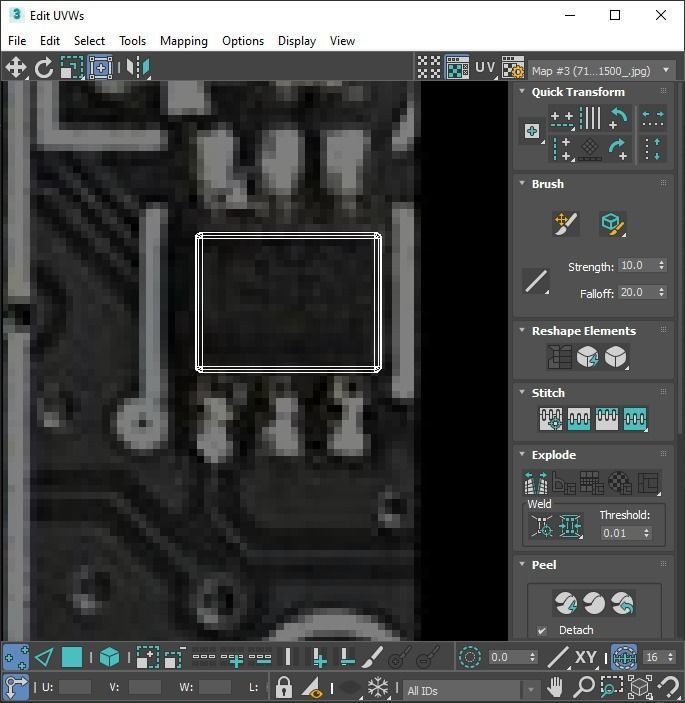Adjust the Falloff spinner arrows

[661, 292]
